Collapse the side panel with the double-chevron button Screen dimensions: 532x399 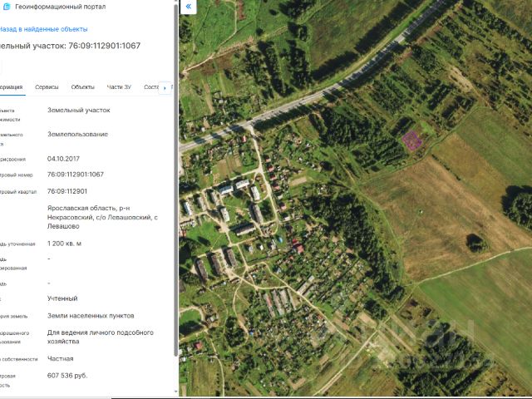[189, 7]
